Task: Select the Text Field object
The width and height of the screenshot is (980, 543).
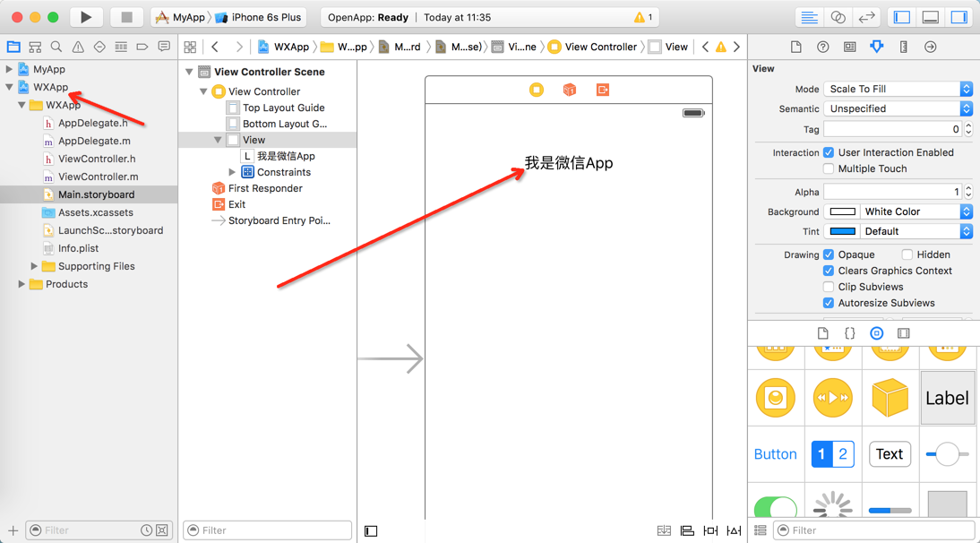Action: click(890, 454)
